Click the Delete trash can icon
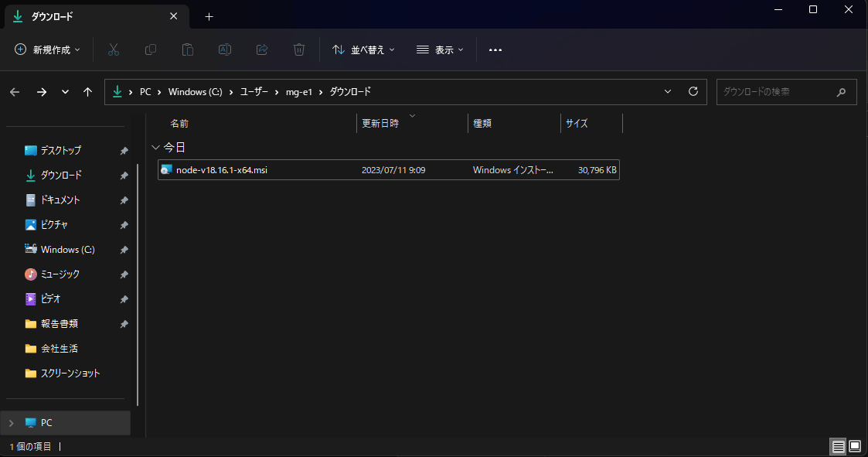This screenshot has width=868, height=457. (x=299, y=49)
